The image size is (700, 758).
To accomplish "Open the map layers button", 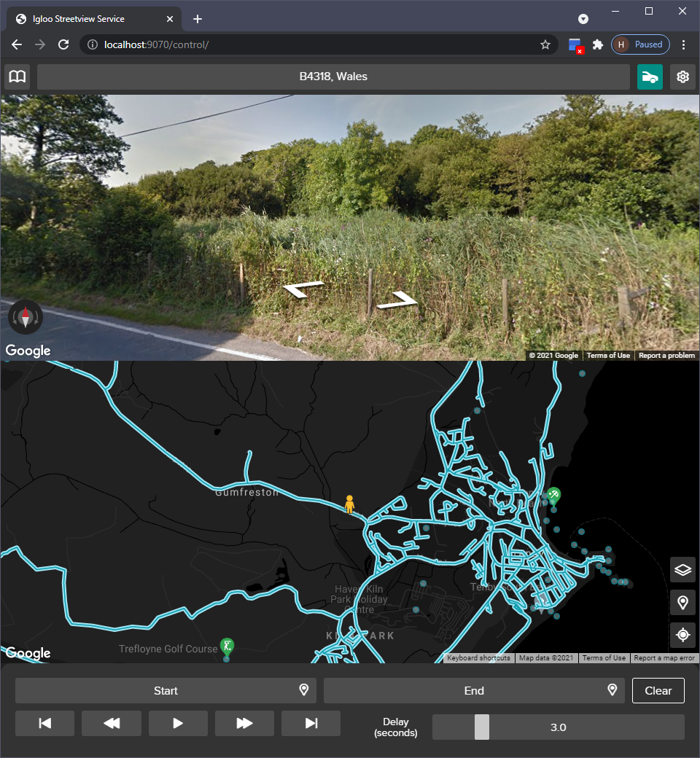I will point(682,570).
